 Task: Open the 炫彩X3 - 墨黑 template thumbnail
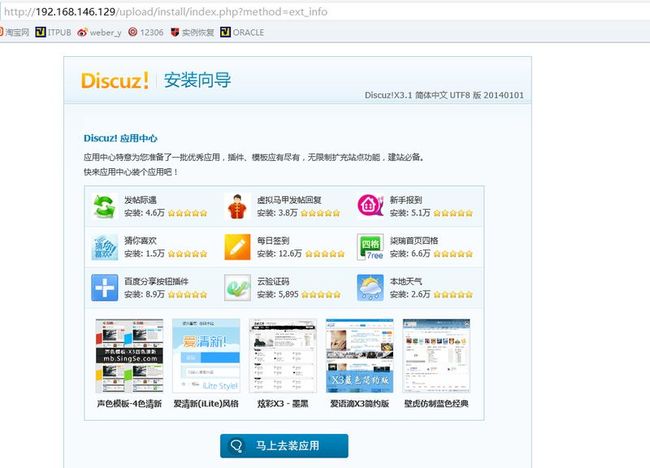283,356
